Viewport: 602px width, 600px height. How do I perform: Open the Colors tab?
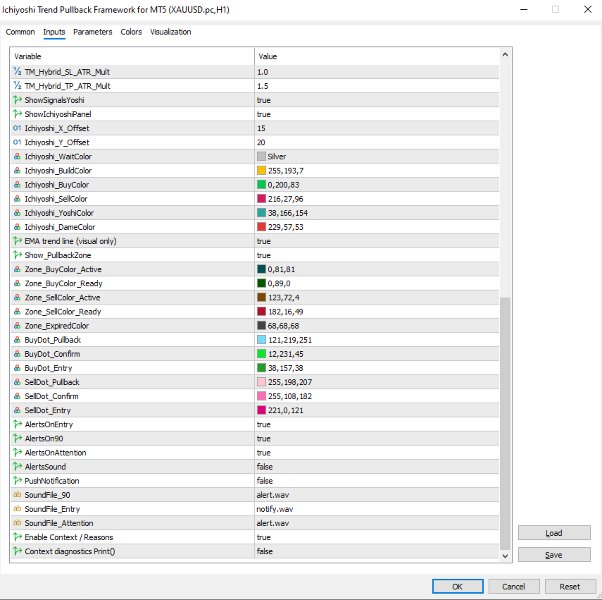pos(131,32)
